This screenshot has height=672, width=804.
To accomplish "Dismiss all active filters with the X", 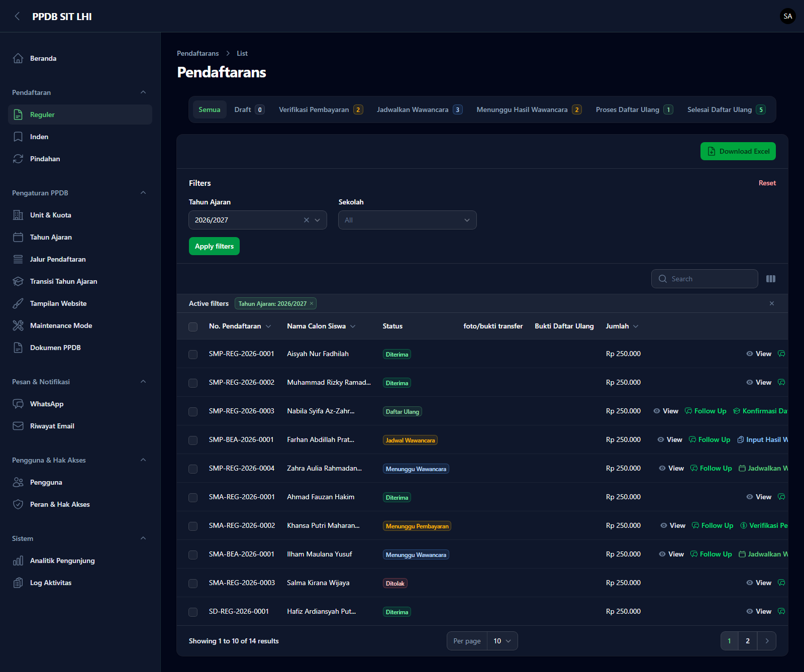I will pyautogui.click(x=772, y=303).
